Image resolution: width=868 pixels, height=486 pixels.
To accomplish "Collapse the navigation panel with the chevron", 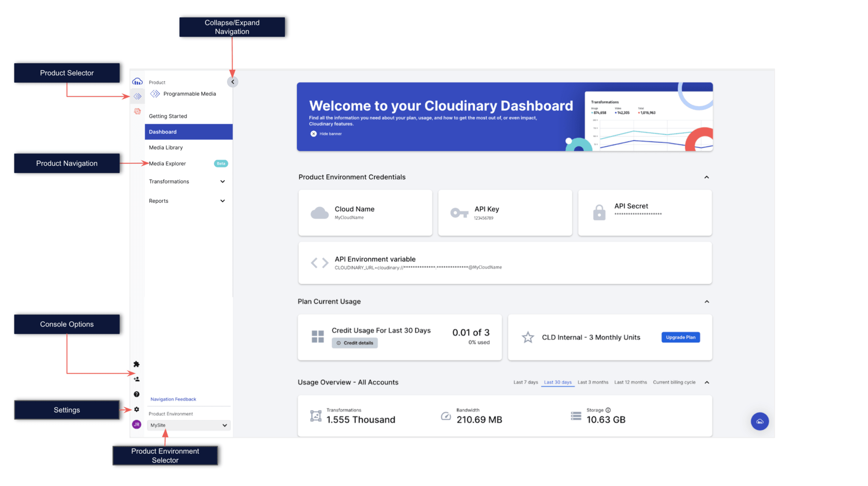I will pos(233,81).
